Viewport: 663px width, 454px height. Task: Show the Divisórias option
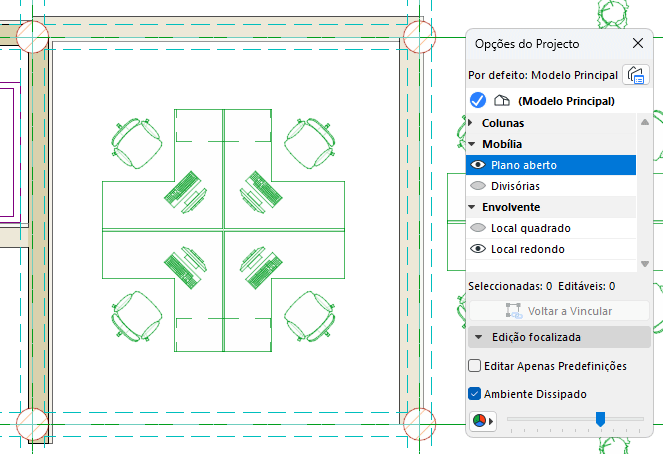pos(478,186)
